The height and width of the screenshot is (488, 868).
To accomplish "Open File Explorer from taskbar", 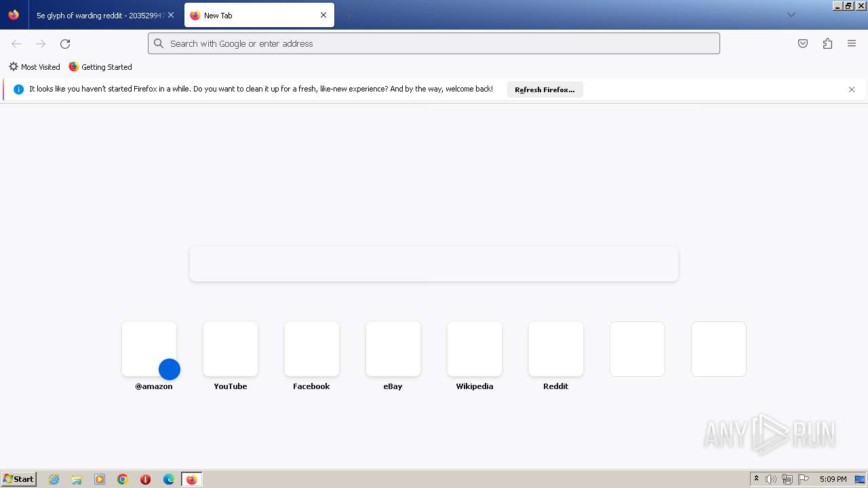I will click(x=77, y=479).
